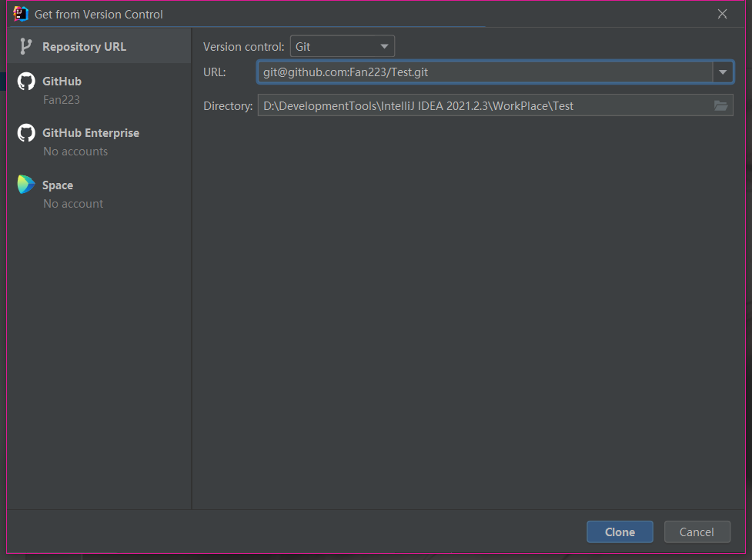This screenshot has width=752, height=560.
Task: Select the Repository URL tab
Action: pos(99,46)
